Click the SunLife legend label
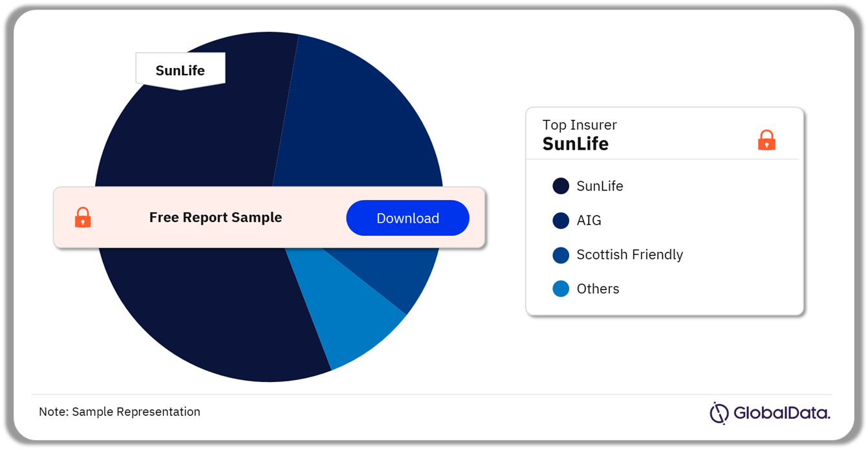Image resolution: width=868 pixels, height=450 pixels. click(600, 186)
